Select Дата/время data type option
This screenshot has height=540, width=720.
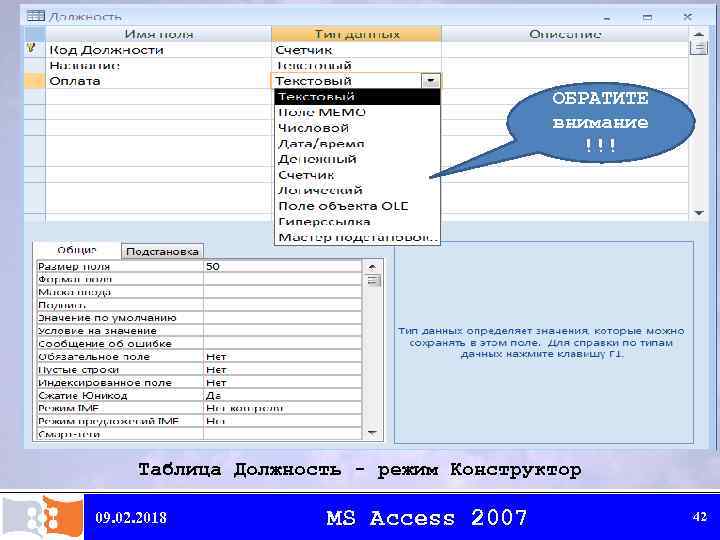click(357, 144)
